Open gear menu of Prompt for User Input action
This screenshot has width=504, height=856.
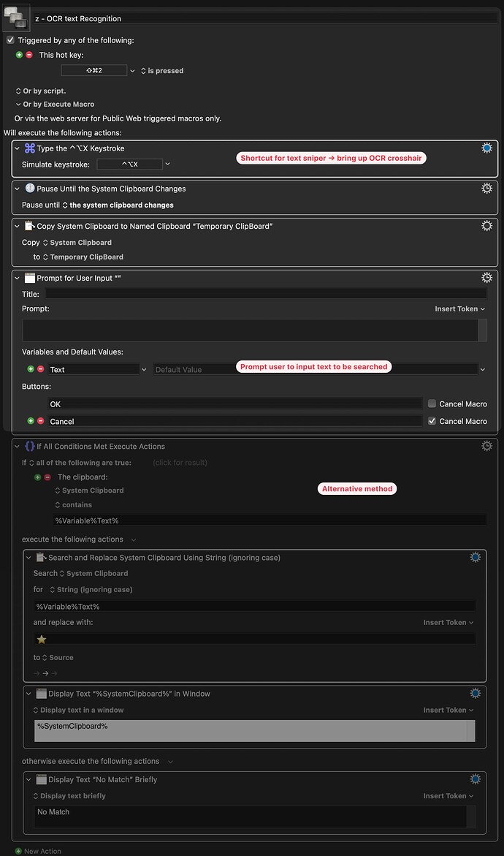(487, 278)
